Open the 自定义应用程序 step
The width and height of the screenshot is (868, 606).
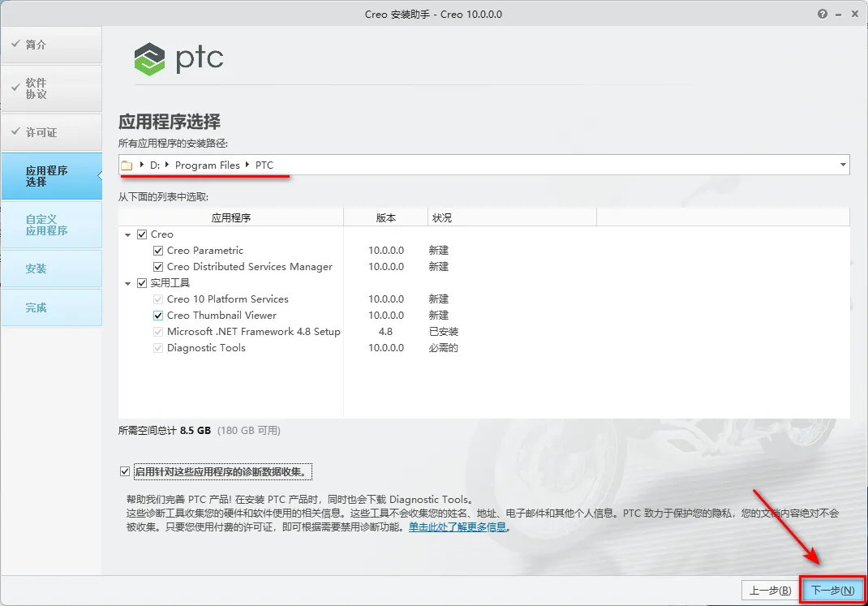[51, 225]
